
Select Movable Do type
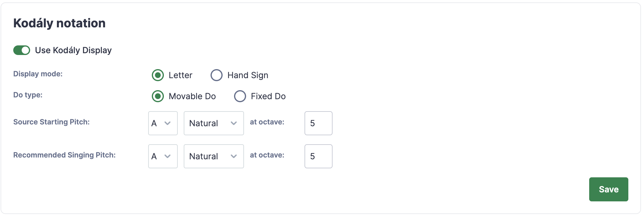click(x=158, y=96)
